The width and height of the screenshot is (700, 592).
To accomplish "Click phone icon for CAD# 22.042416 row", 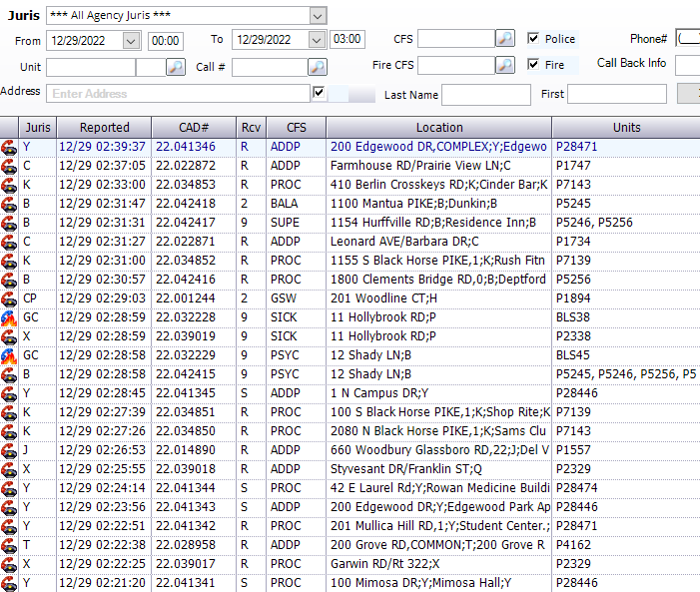I will coord(9,280).
